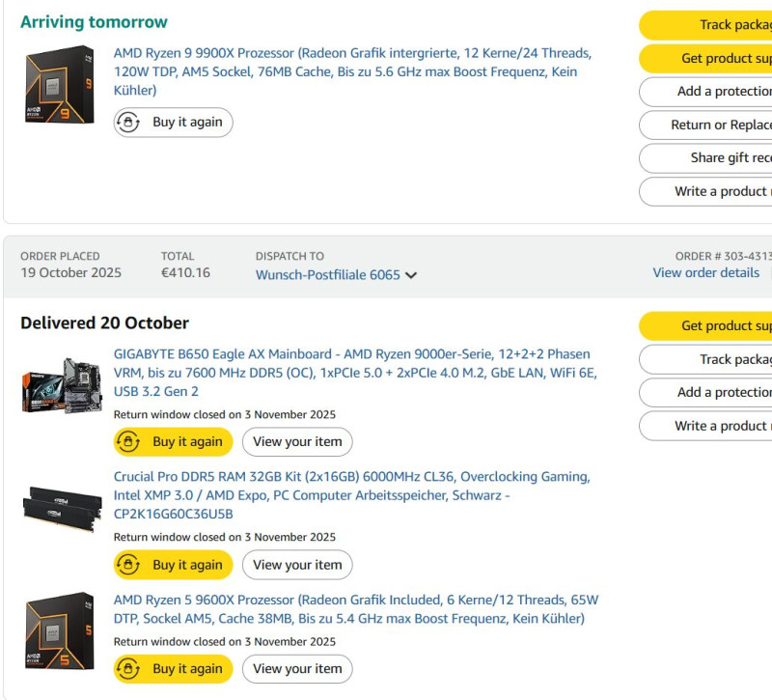Buy the Ryzen 5 9600X again
Screen dimensions: 772x700
point(174,668)
